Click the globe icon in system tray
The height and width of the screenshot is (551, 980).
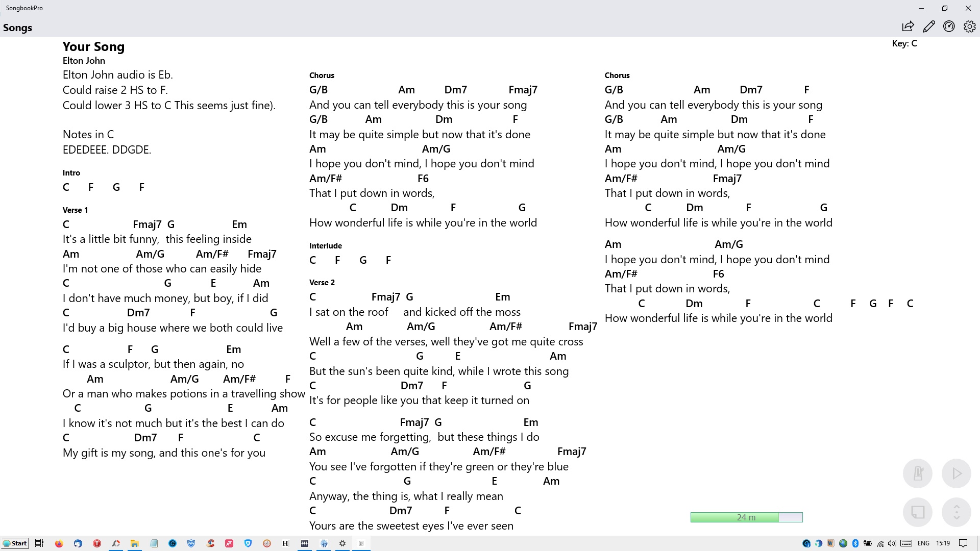click(x=843, y=543)
